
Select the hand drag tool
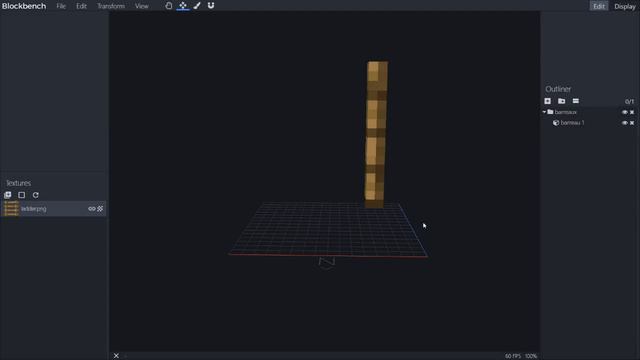point(169,6)
